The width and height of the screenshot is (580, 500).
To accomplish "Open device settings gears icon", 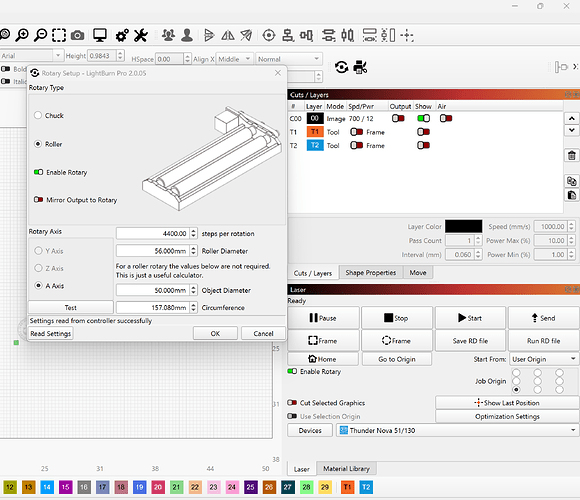I will click(x=122, y=36).
